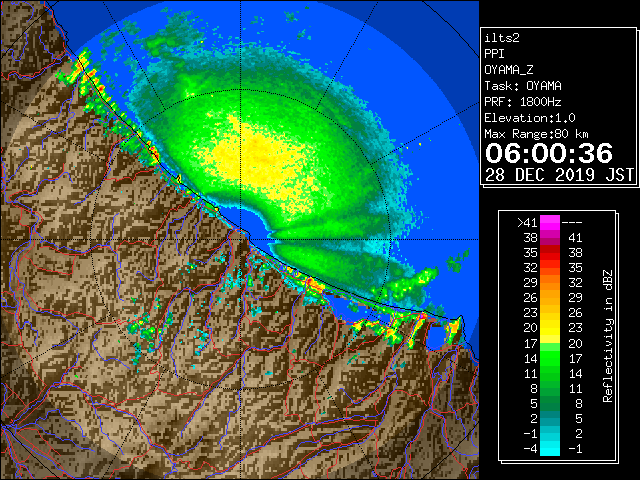Click the "Task: OYAMA" line
This screenshot has height=480, width=640.
click(523, 86)
